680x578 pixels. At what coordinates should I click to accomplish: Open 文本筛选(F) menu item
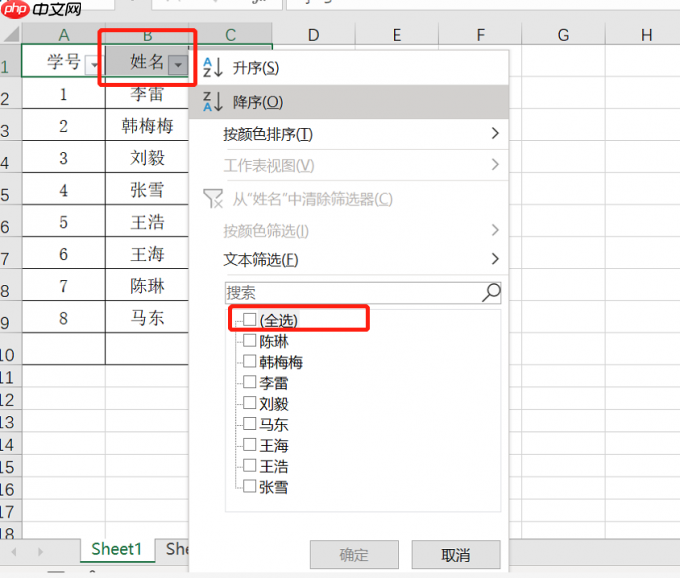coord(349,260)
